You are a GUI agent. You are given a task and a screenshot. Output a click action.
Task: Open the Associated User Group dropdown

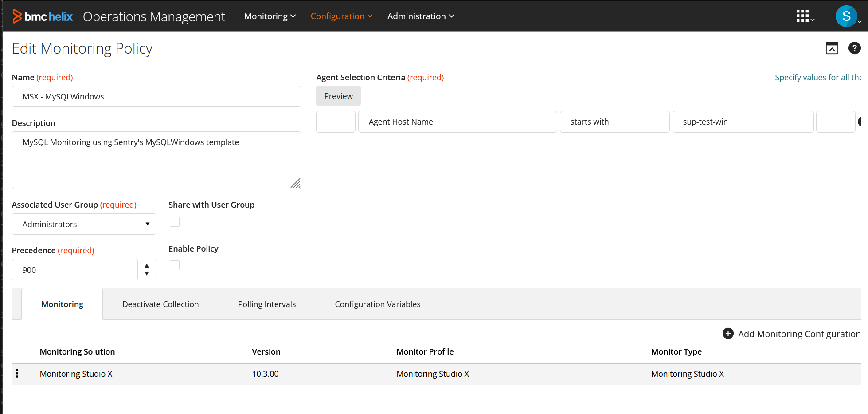tap(147, 224)
